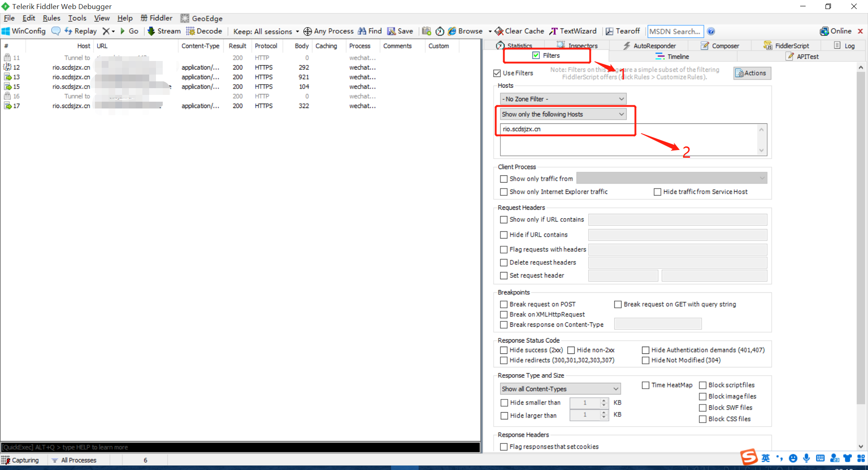Enable Show only if URL contains
868x470 pixels.
(x=504, y=220)
